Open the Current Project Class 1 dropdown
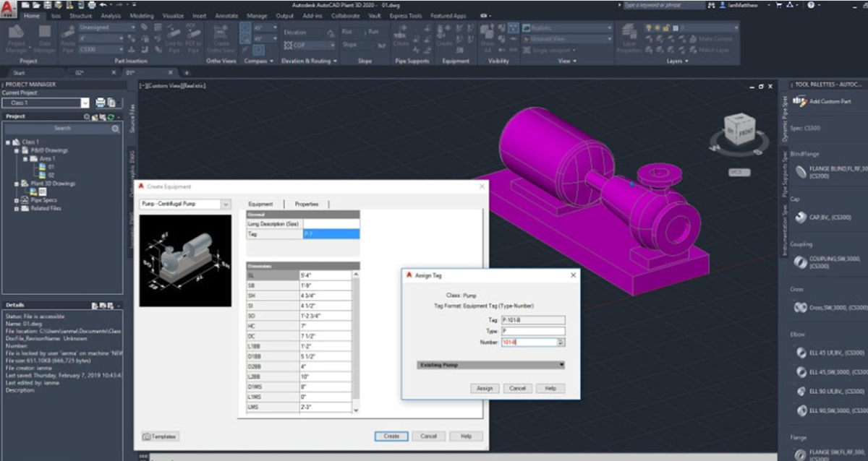The image size is (868, 461). (x=85, y=103)
